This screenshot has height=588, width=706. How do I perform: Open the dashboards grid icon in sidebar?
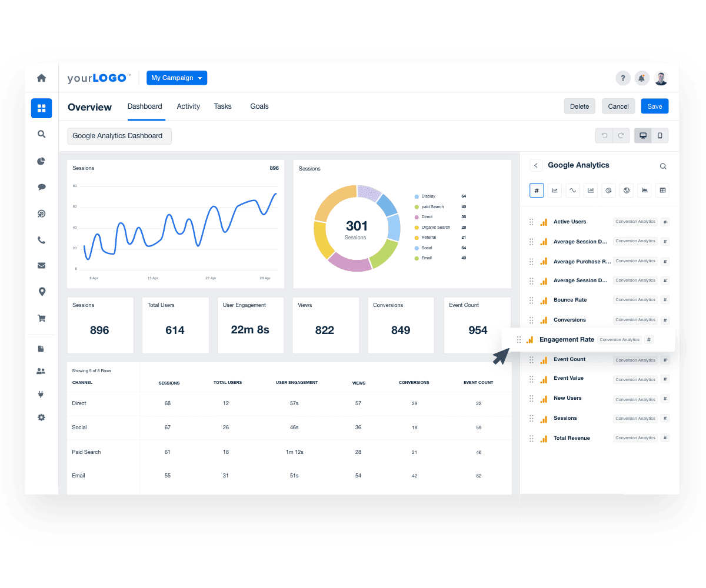coord(41,108)
